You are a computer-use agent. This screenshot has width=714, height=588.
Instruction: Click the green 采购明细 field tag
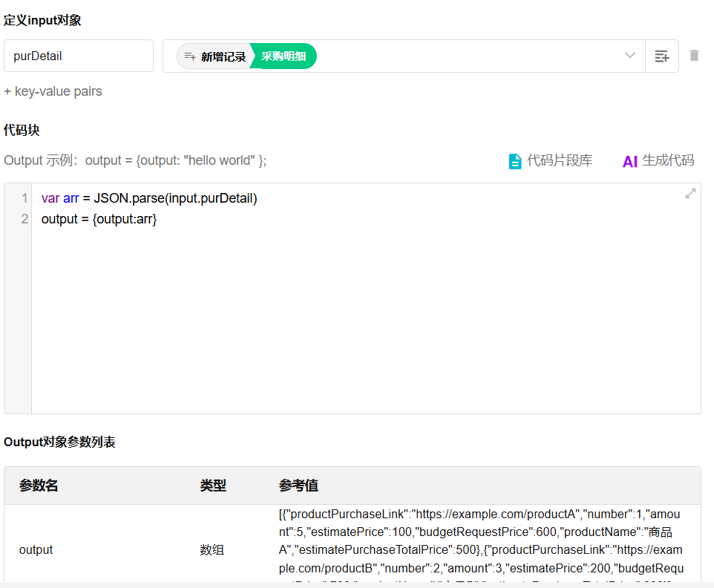284,56
